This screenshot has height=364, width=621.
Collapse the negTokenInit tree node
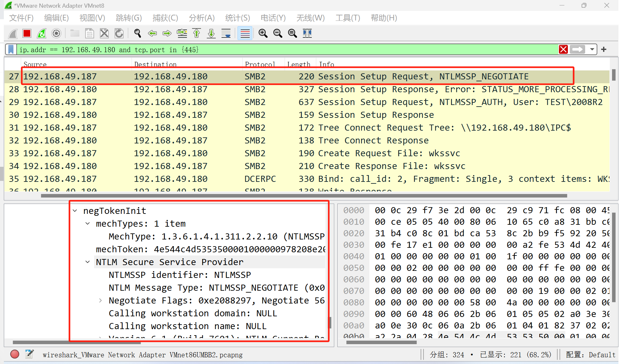click(75, 211)
